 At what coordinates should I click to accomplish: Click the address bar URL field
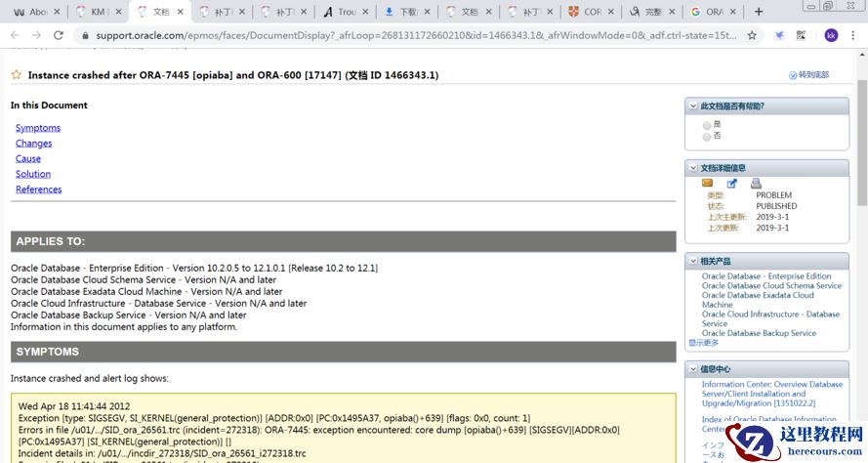coord(415,35)
